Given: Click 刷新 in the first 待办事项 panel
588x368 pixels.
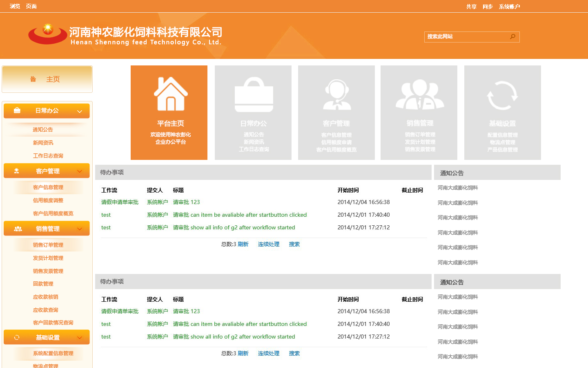Looking at the screenshot, I should pos(243,244).
